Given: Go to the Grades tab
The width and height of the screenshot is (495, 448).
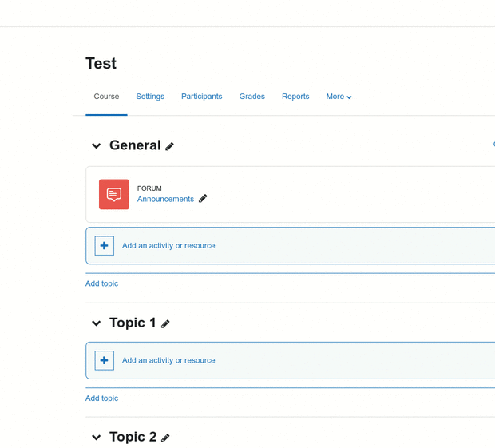Looking at the screenshot, I should [x=252, y=97].
